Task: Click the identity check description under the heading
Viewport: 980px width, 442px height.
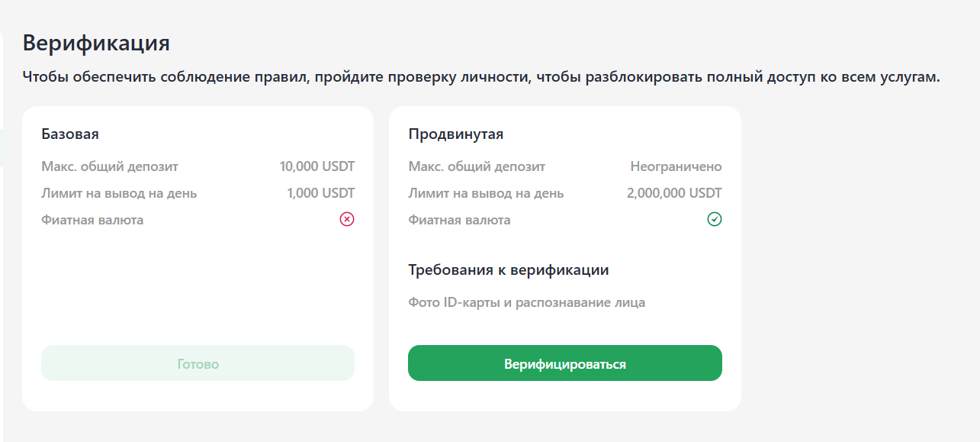Action: (480, 77)
